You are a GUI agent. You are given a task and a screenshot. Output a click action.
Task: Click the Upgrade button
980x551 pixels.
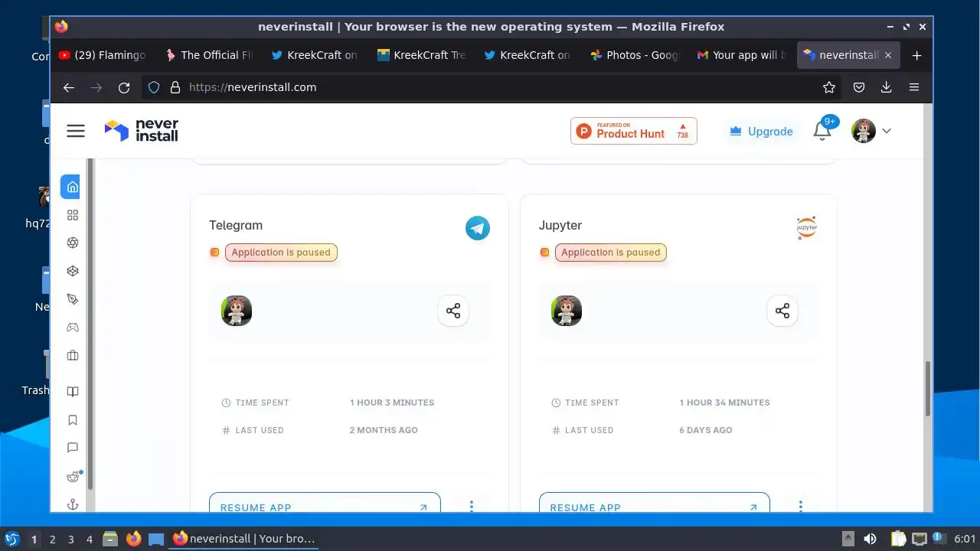tap(761, 131)
